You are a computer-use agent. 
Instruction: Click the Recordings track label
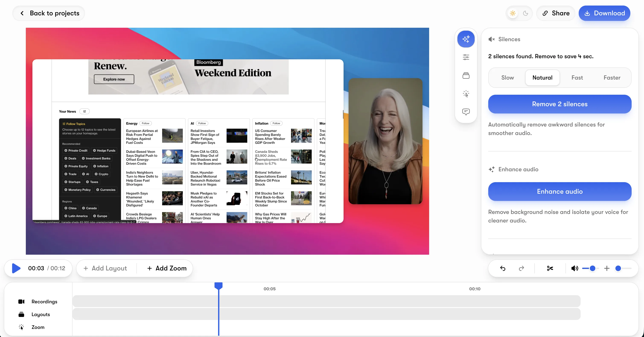[44, 302]
